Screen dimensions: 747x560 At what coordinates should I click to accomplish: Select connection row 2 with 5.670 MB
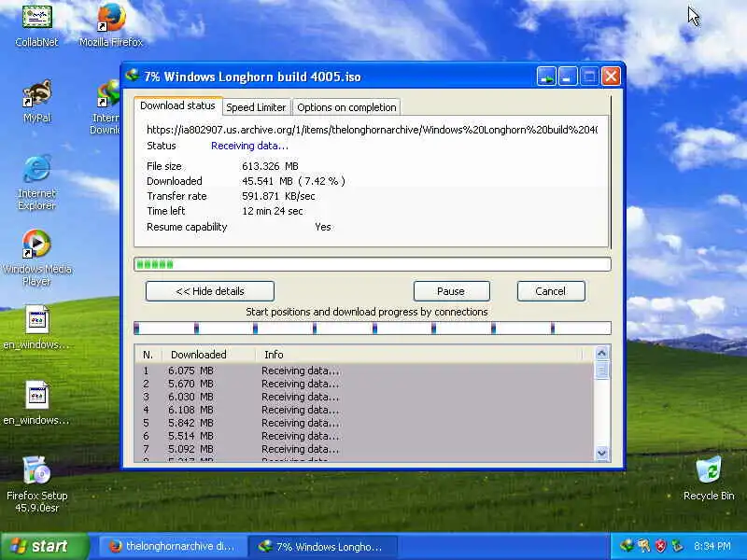[364, 384]
